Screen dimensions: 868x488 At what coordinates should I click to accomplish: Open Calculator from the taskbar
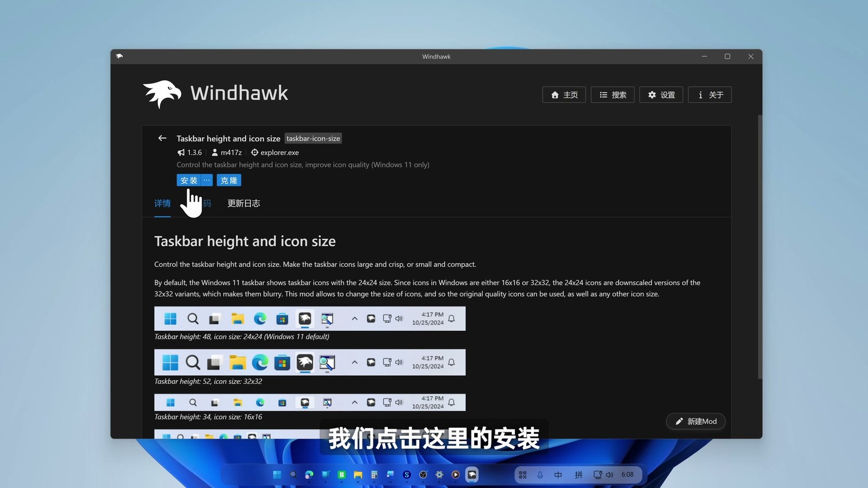tap(374, 475)
